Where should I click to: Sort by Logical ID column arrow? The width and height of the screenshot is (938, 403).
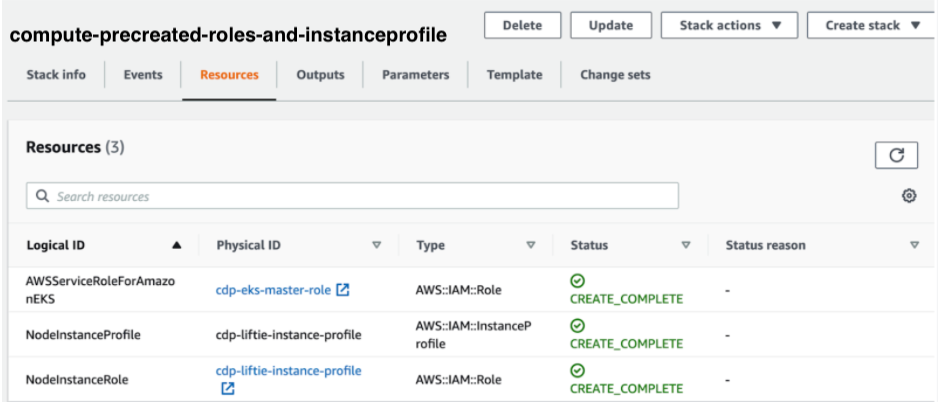[177, 245]
